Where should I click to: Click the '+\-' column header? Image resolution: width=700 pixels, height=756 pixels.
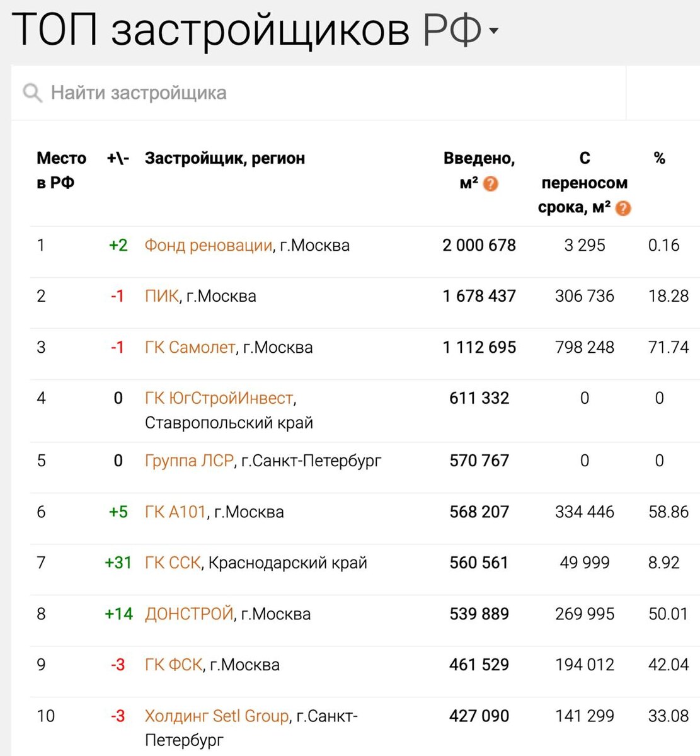(118, 158)
